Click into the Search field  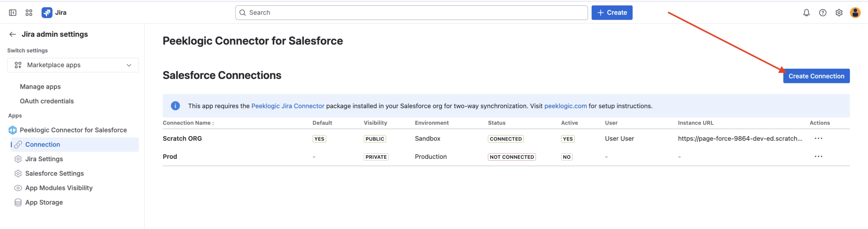pos(411,13)
